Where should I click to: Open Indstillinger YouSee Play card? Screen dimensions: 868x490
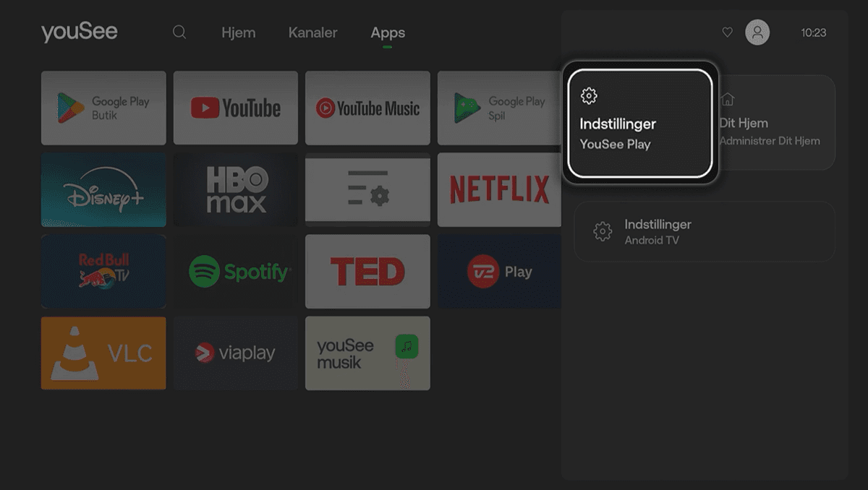640,123
